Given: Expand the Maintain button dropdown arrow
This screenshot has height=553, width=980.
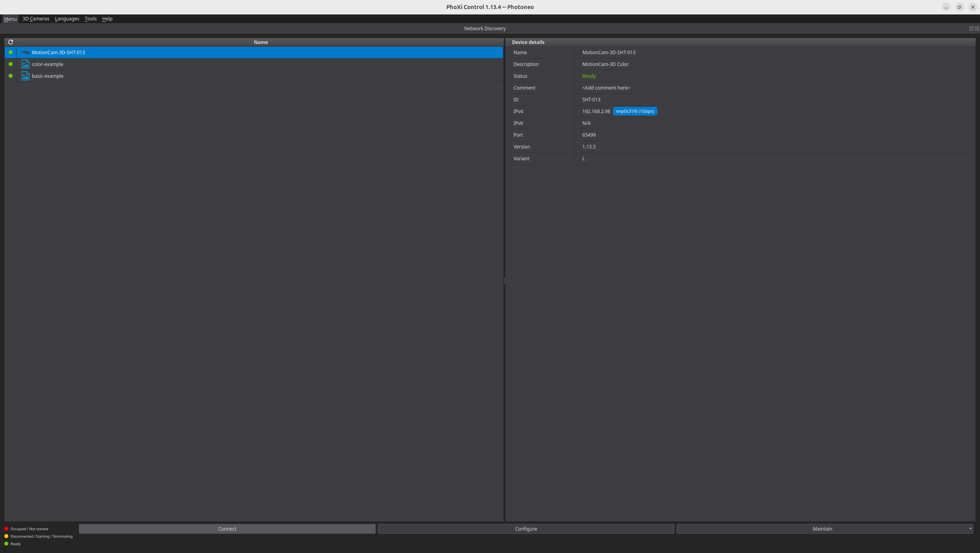Looking at the screenshot, I should pos(970,529).
